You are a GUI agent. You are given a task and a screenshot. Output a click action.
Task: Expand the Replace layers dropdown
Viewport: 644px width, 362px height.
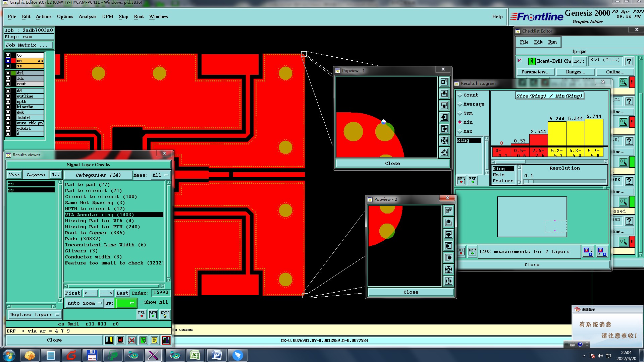point(34,314)
